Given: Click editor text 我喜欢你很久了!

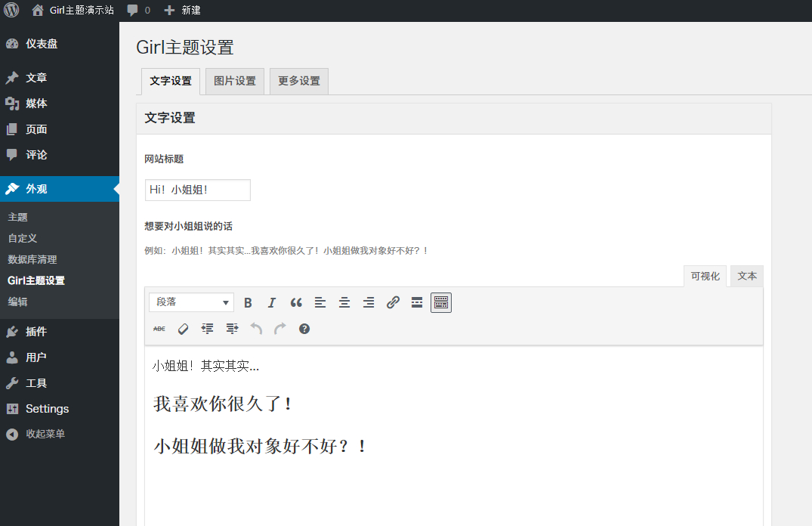Looking at the screenshot, I should pyautogui.click(x=223, y=404).
